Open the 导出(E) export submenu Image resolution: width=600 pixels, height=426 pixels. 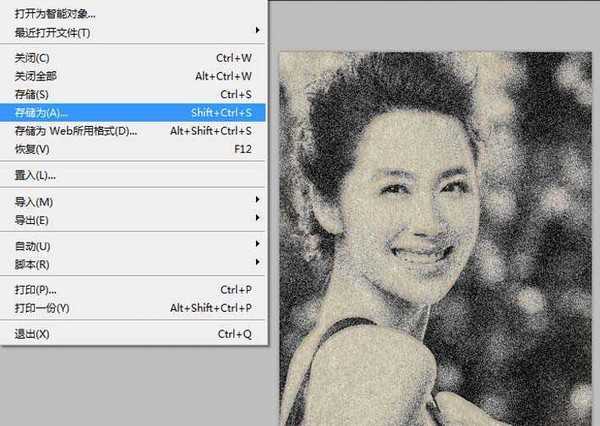point(32,219)
